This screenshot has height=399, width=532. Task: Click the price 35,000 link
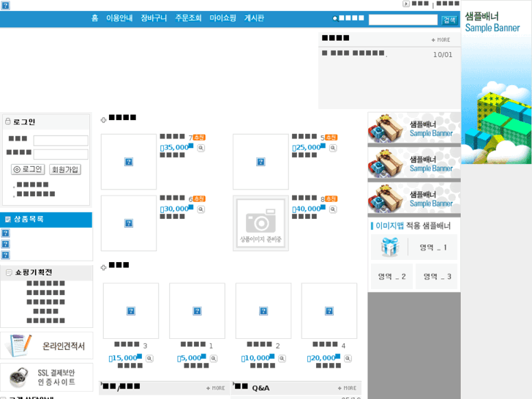pyautogui.click(x=176, y=147)
